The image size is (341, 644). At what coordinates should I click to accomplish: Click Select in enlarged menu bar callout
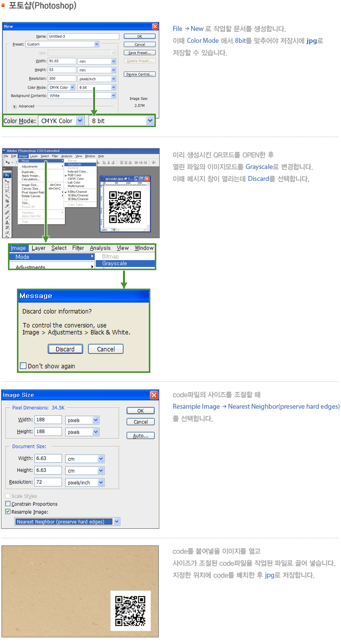pyautogui.click(x=59, y=248)
